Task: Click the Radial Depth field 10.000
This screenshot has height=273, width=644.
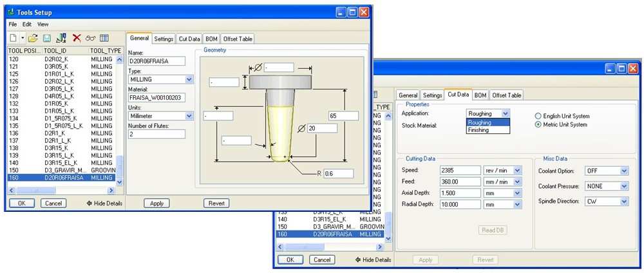Action: coord(460,205)
